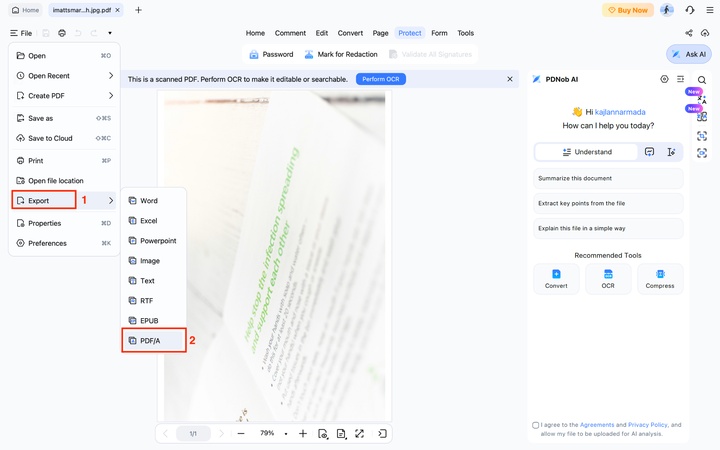Image resolution: width=720 pixels, height=450 pixels.
Task: Click the translate icon in right sidebar
Action: point(702,100)
